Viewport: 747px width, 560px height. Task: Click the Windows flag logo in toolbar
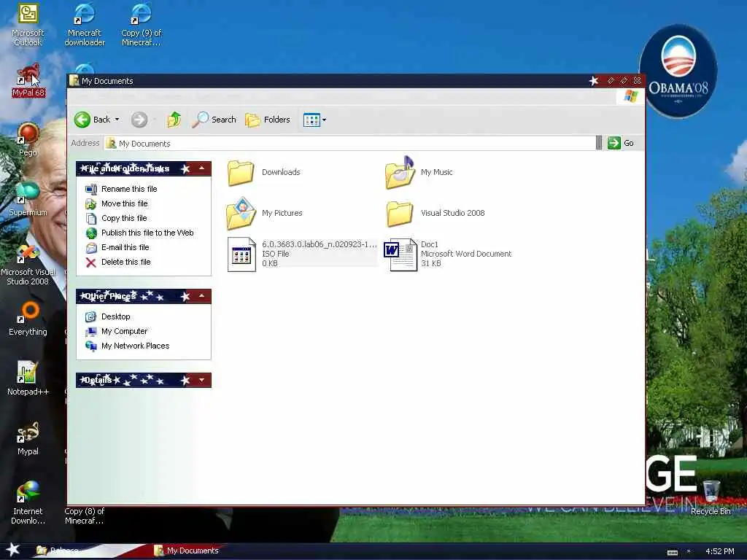(630, 97)
